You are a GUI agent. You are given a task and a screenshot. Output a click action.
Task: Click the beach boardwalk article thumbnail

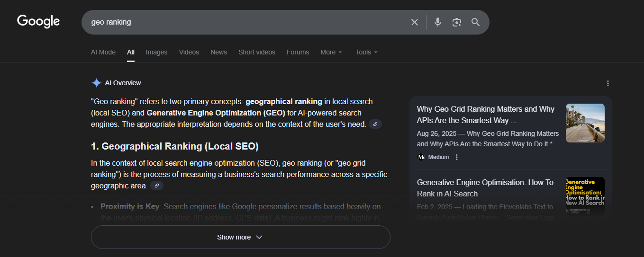(585, 123)
